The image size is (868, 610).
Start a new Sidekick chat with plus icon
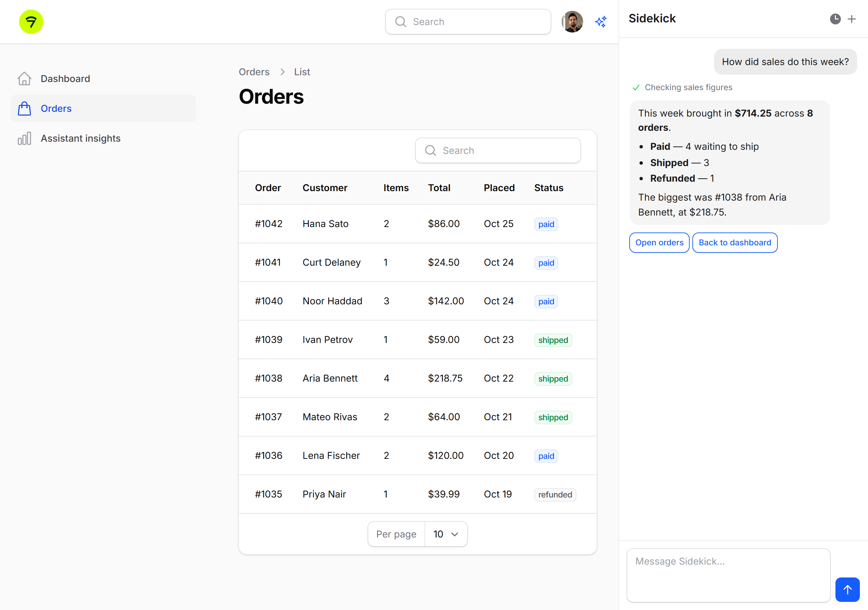point(852,19)
